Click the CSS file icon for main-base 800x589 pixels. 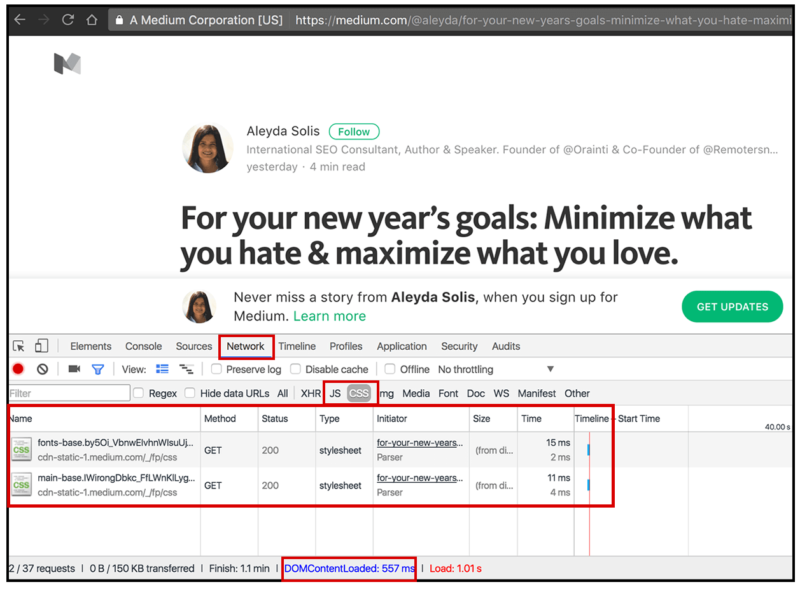click(21, 485)
